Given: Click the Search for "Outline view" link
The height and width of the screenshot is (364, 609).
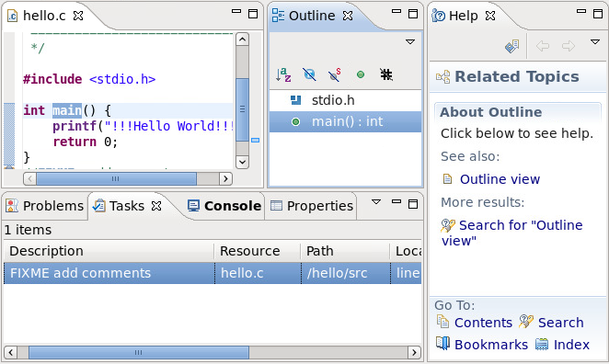Looking at the screenshot, I should pos(511,233).
